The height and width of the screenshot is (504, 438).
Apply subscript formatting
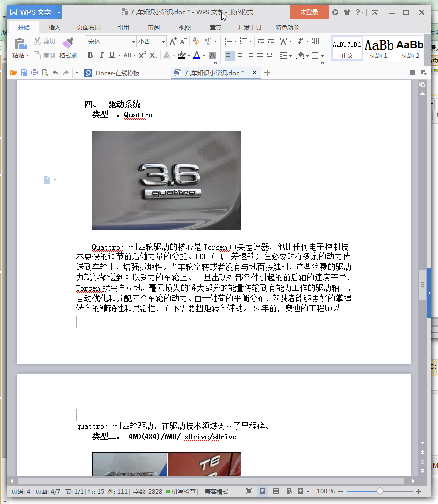154,55
